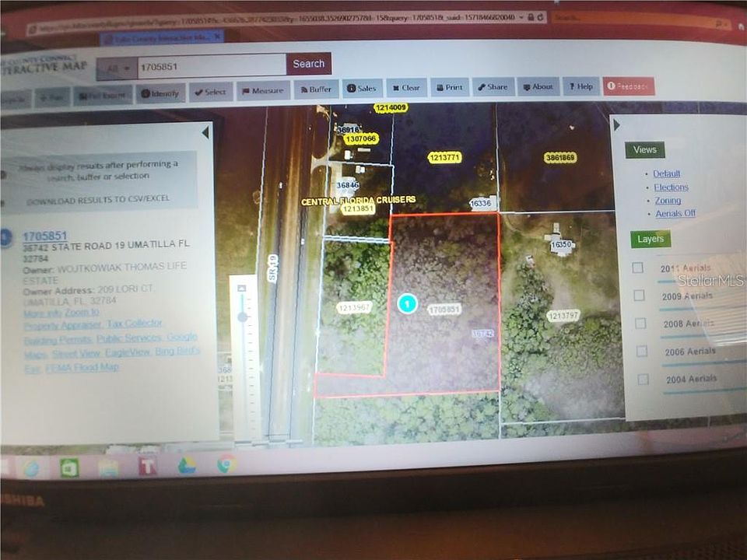
Task: Open Internet Explorer from the taskbar
Action: [31, 469]
